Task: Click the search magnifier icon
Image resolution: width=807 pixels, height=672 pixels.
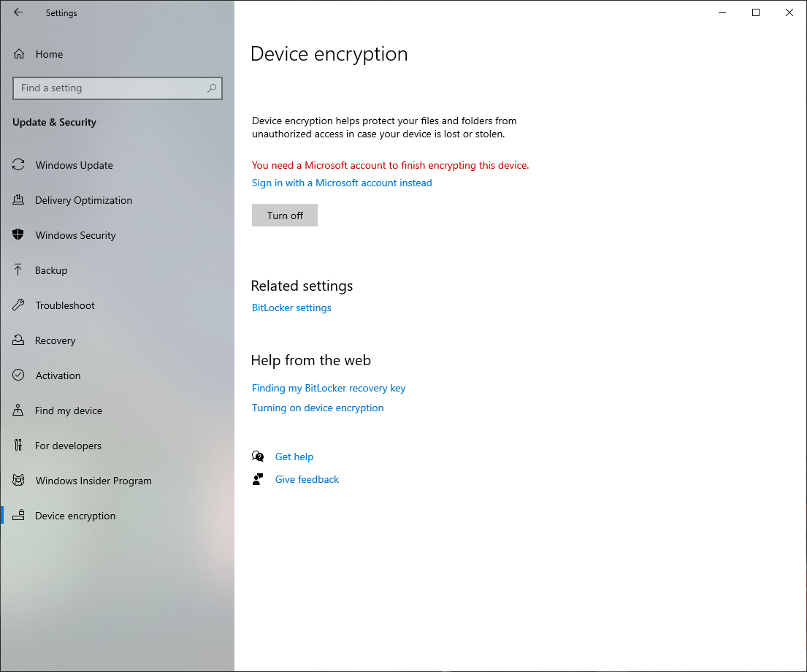Action: click(212, 88)
